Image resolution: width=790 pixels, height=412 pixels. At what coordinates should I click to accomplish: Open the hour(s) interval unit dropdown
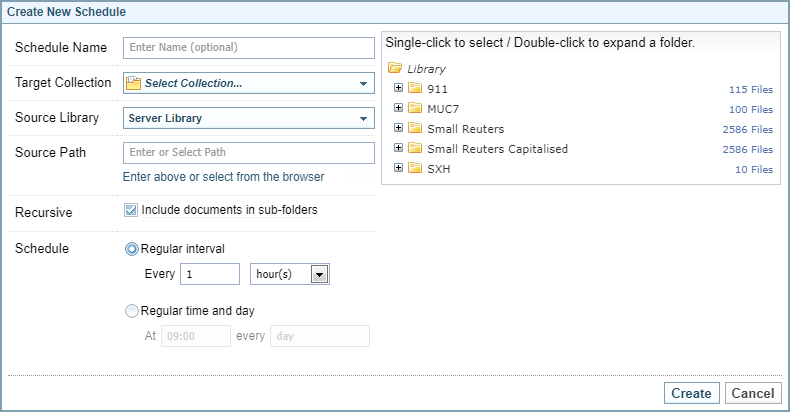pos(319,274)
